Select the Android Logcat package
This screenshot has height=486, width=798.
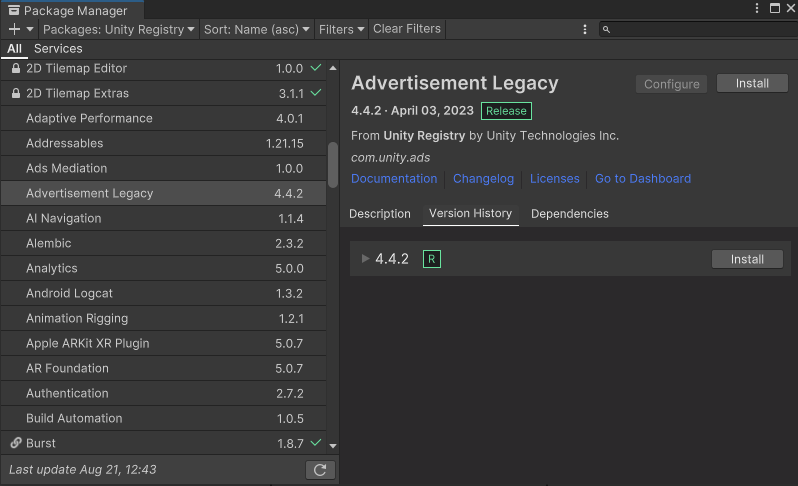(x=163, y=293)
